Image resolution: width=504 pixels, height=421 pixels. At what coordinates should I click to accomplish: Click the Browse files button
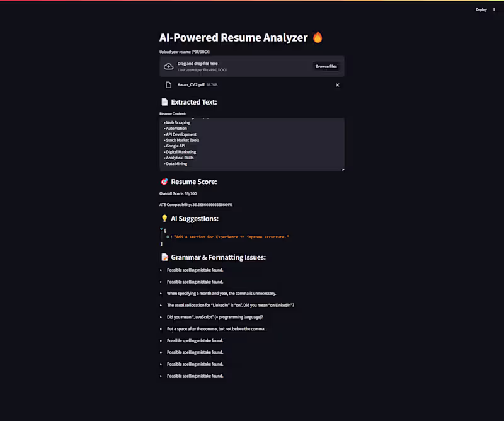coord(326,66)
